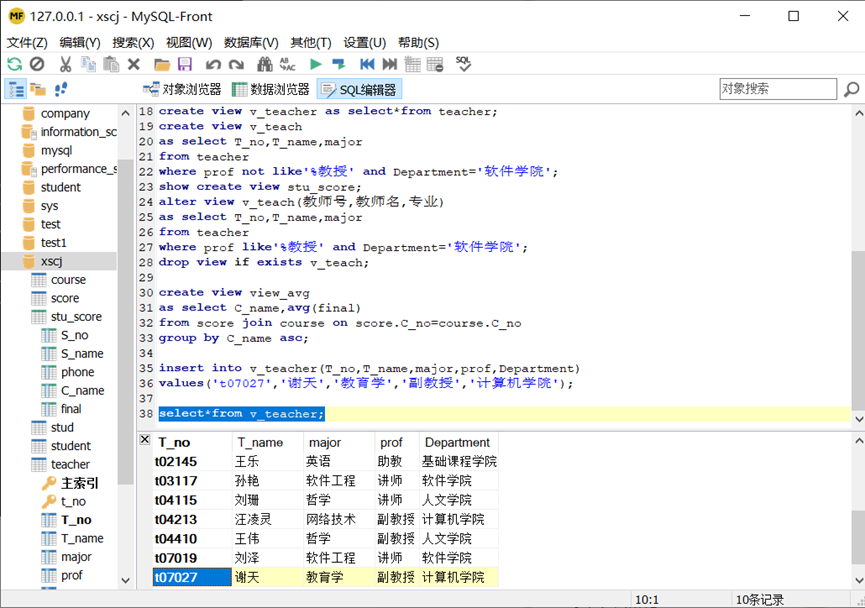
Task: Toggle the folder list view icon
Action: point(37,89)
